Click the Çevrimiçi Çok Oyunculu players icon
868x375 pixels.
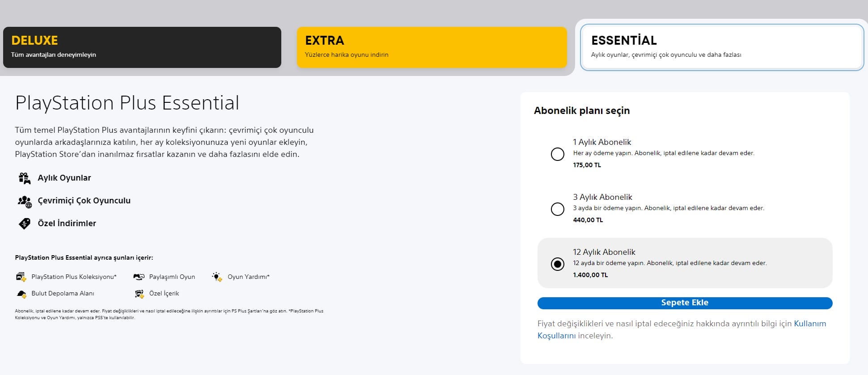(25, 200)
